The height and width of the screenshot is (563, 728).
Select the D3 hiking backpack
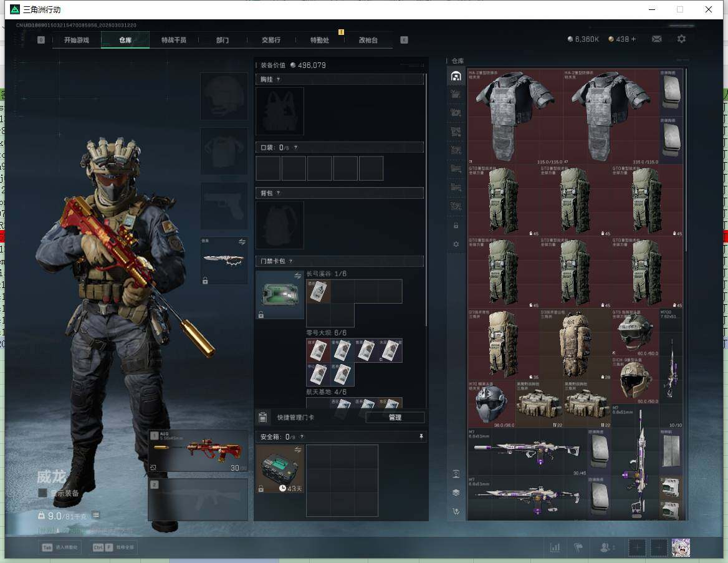click(575, 344)
